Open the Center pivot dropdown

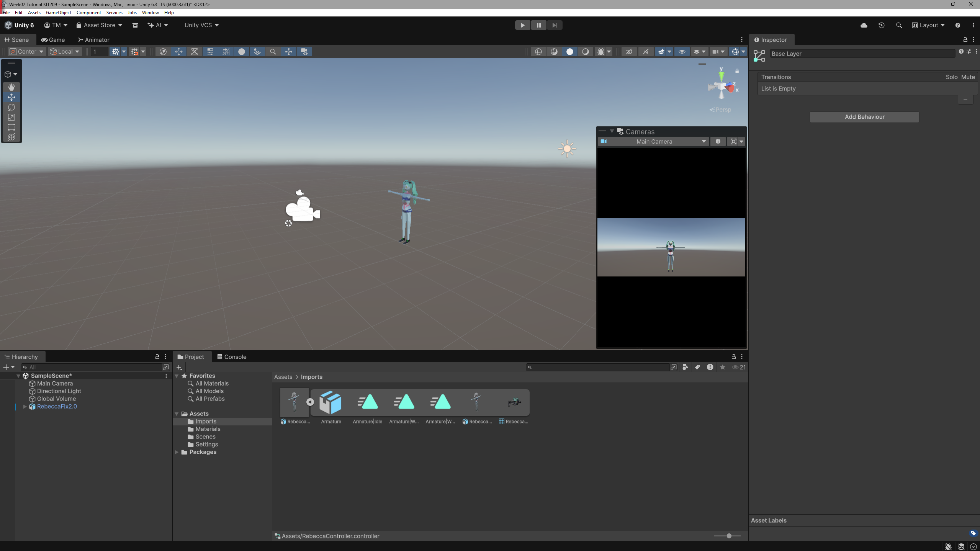(26, 52)
